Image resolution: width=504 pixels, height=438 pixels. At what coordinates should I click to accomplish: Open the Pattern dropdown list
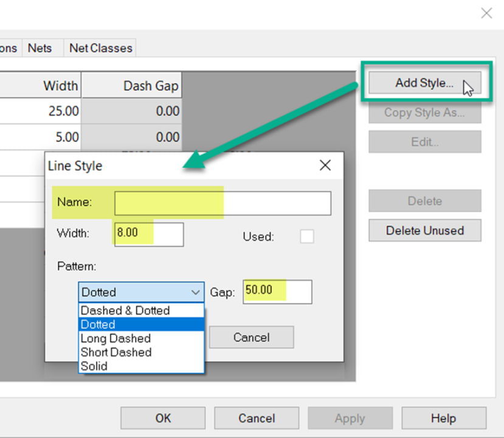point(194,292)
